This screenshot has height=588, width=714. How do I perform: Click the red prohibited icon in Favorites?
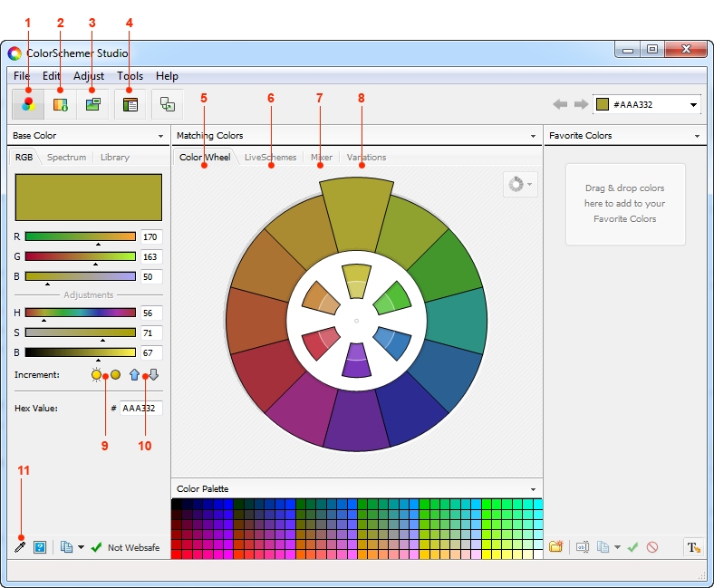652,547
